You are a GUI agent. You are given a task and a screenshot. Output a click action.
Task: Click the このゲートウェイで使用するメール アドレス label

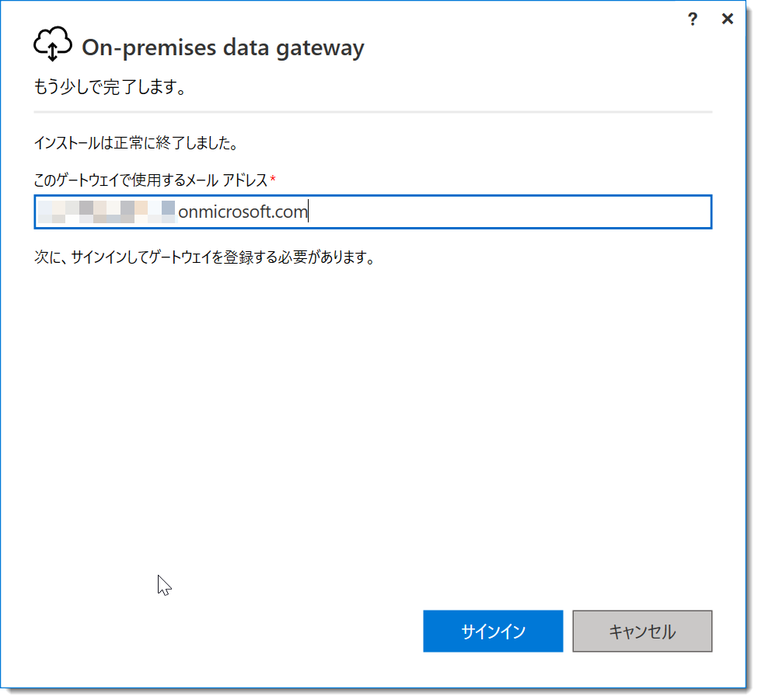pos(150,180)
